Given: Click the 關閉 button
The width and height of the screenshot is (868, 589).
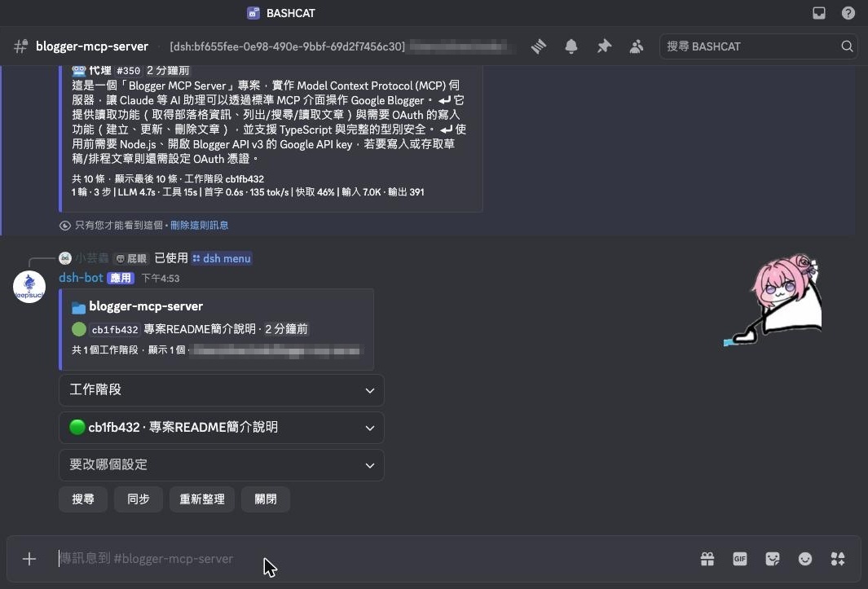Looking at the screenshot, I should point(266,499).
